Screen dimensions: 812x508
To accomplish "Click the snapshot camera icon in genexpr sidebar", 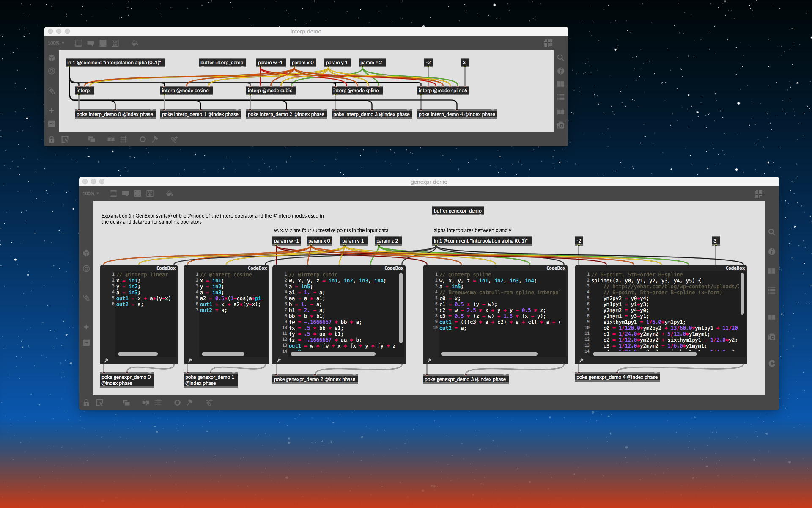I will point(772,337).
